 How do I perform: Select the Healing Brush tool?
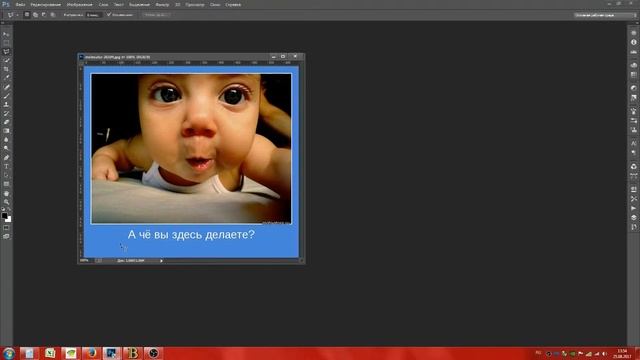(x=6, y=87)
